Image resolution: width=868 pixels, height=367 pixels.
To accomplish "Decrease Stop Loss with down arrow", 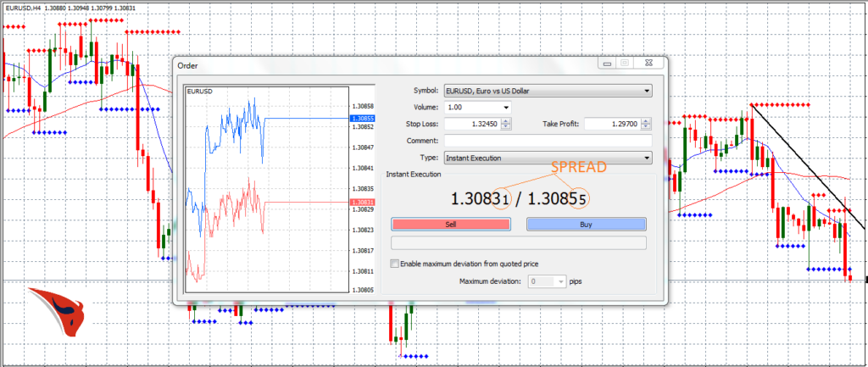I will pos(506,127).
